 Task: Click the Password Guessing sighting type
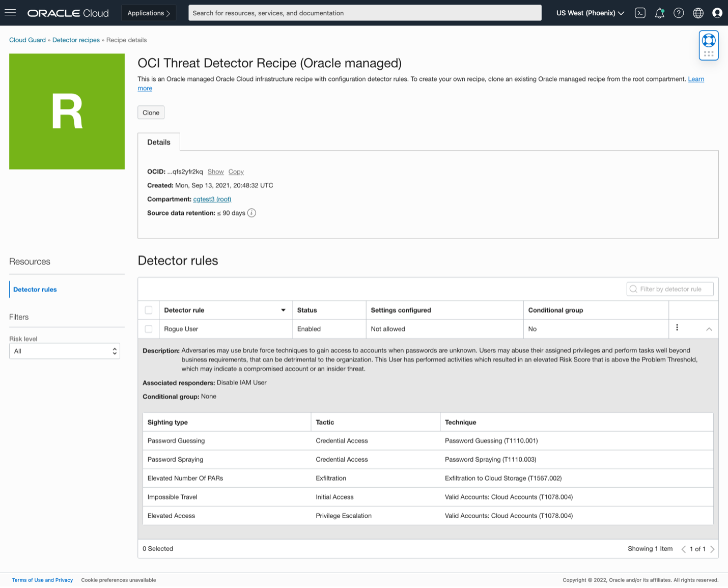pyautogui.click(x=176, y=441)
